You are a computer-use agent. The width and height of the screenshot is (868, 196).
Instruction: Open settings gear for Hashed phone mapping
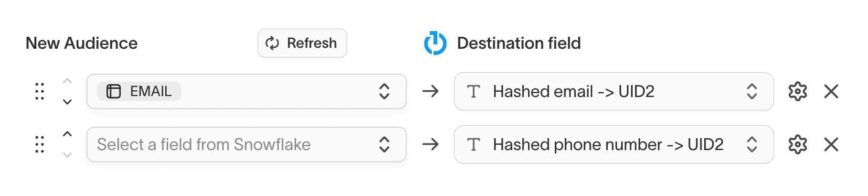(x=797, y=144)
